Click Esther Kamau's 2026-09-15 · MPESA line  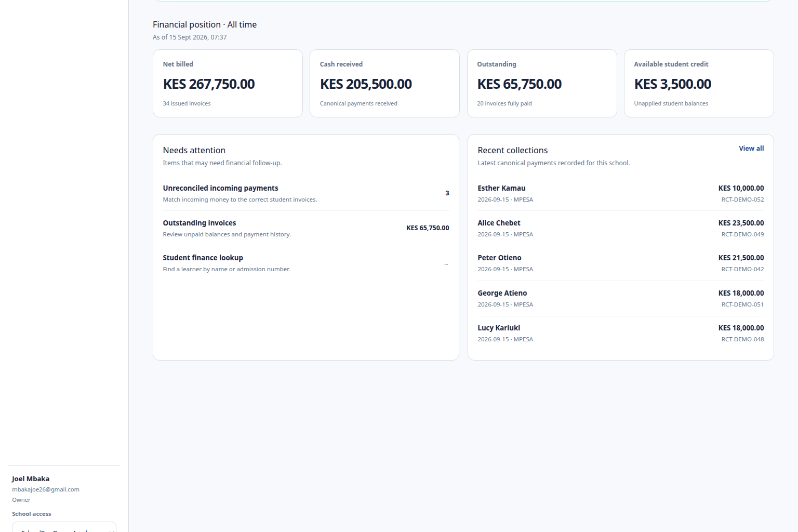coord(506,199)
